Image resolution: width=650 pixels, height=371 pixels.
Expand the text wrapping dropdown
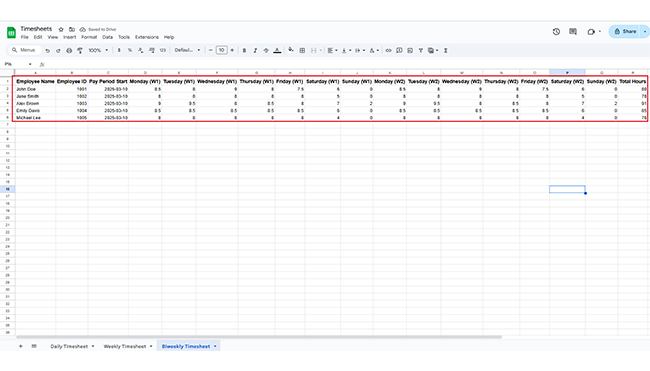coord(364,51)
